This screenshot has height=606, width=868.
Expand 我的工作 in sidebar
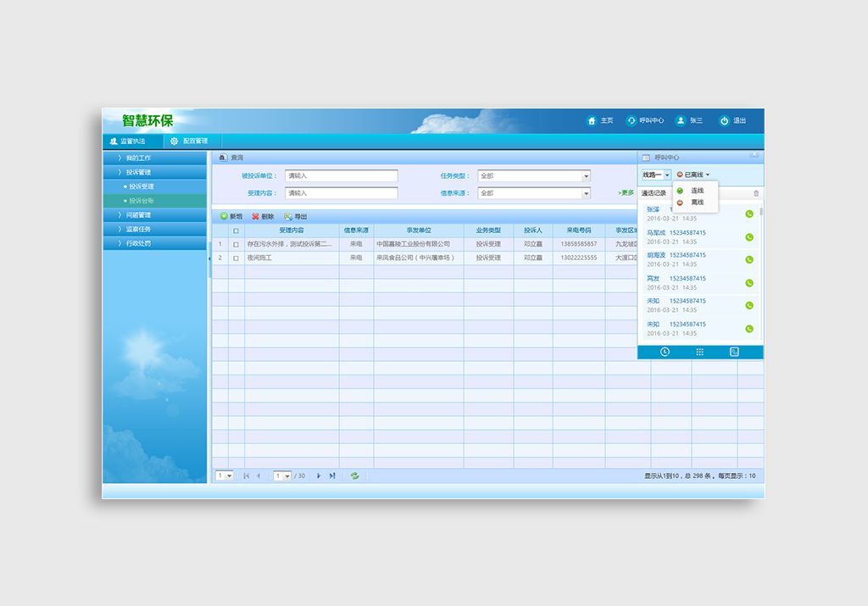click(x=155, y=158)
